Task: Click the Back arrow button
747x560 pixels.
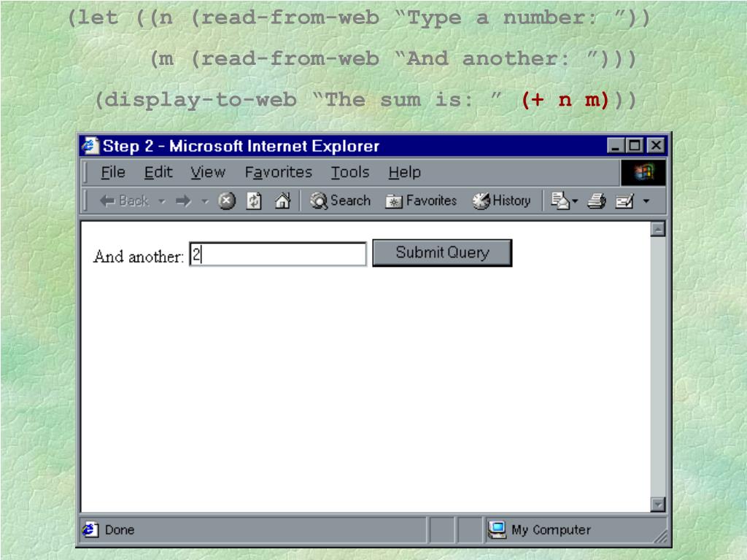Action: pos(124,201)
